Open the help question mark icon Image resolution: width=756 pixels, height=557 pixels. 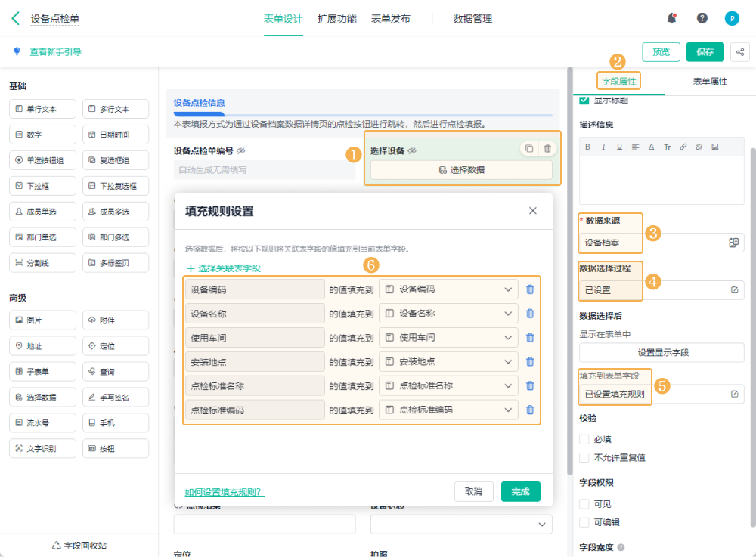702,19
